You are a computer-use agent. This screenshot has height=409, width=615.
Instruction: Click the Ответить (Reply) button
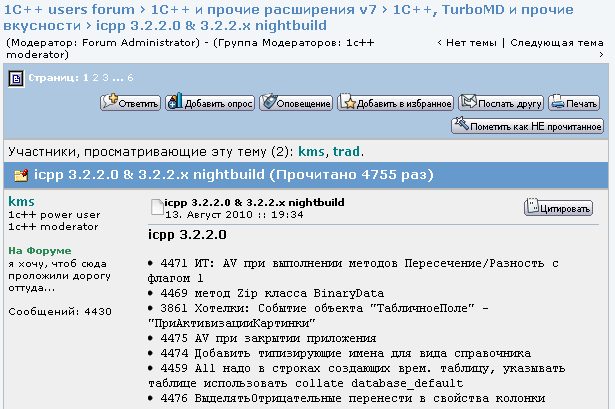[x=131, y=102]
